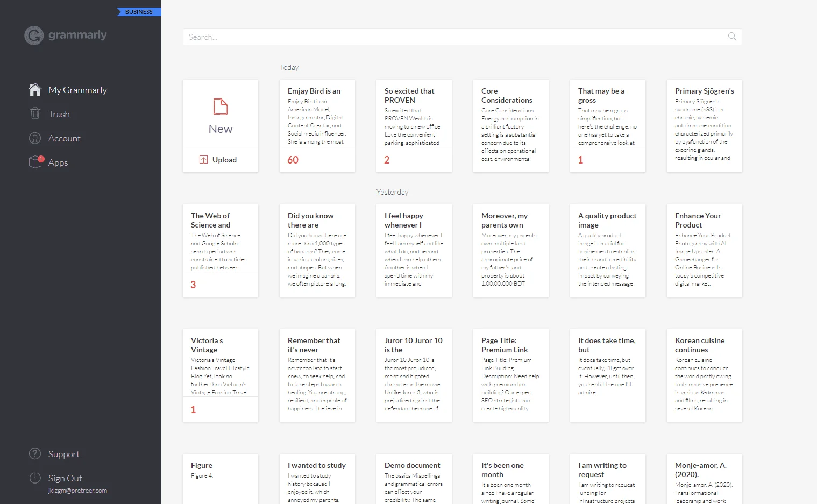Image resolution: width=817 pixels, height=504 pixels.
Task: Open "It does take time, but" document
Action: coord(608,375)
